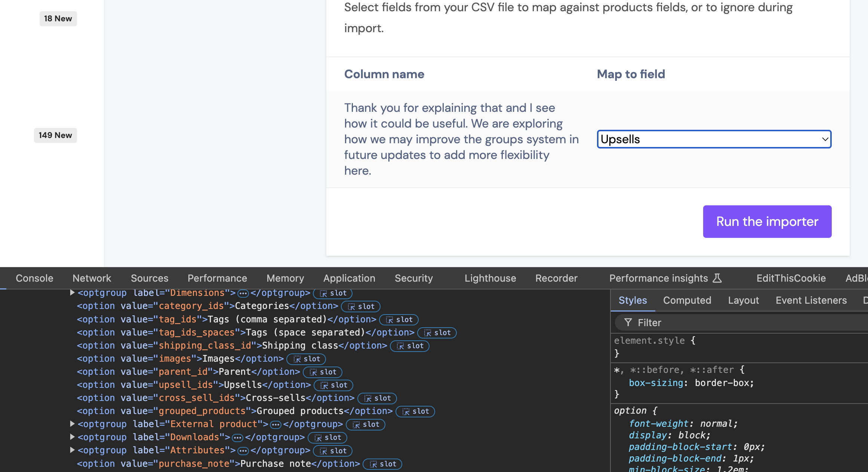Image resolution: width=868 pixels, height=472 pixels.
Task: Click the ellipsis in the Dimensions optgroup
Action: pyautogui.click(x=243, y=294)
